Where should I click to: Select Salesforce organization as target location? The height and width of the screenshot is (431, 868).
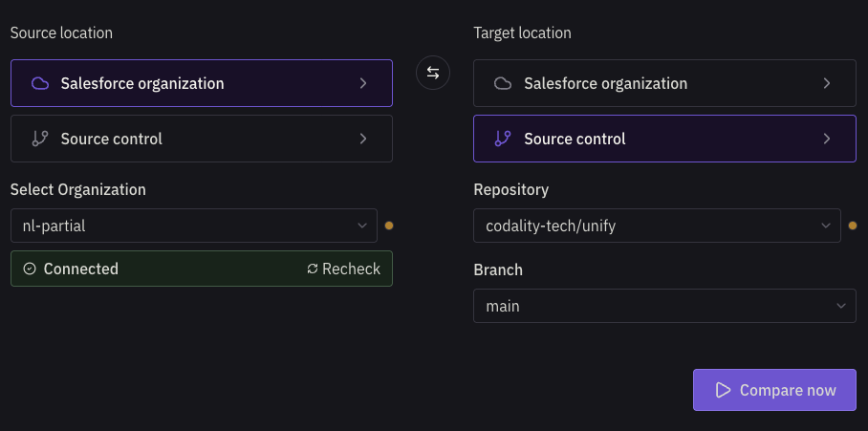tap(664, 83)
